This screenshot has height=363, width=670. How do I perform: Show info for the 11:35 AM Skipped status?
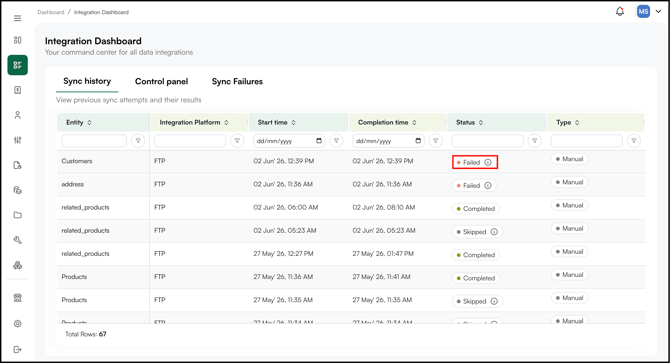point(494,301)
